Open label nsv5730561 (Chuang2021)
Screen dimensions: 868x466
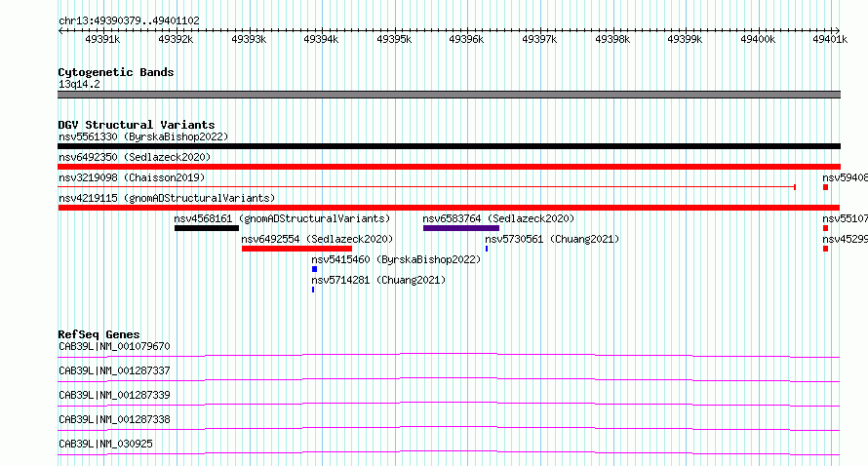coord(552,239)
